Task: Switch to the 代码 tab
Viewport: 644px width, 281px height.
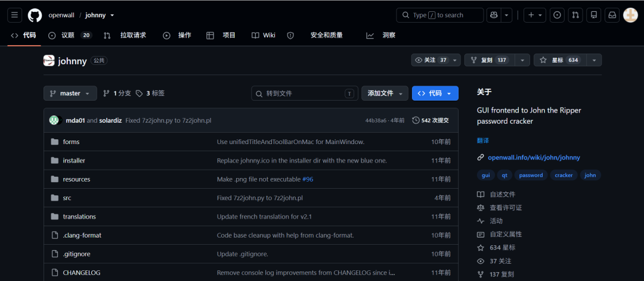Action: coord(24,35)
